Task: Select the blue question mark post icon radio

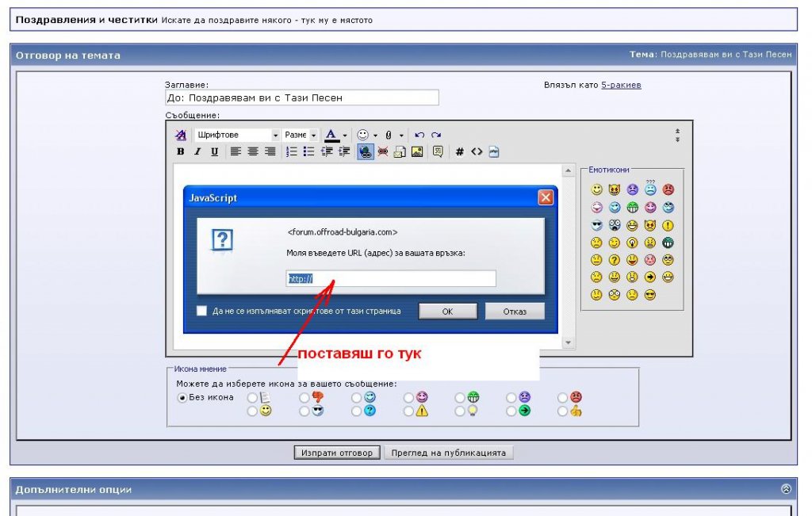Action: (x=356, y=411)
